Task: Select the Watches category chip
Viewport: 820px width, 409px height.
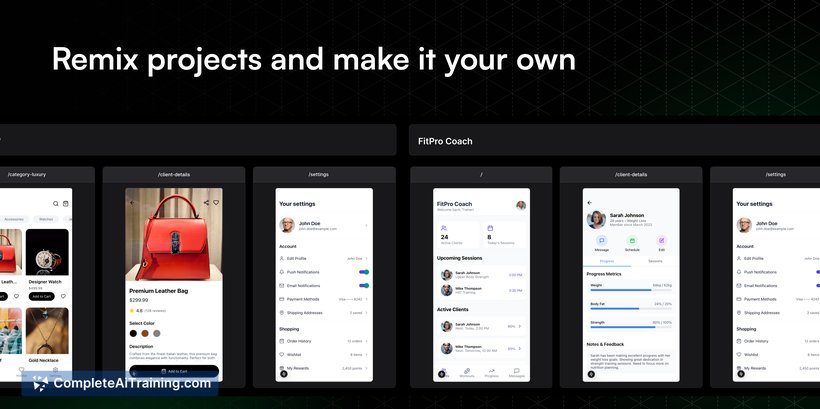Action: (46, 219)
